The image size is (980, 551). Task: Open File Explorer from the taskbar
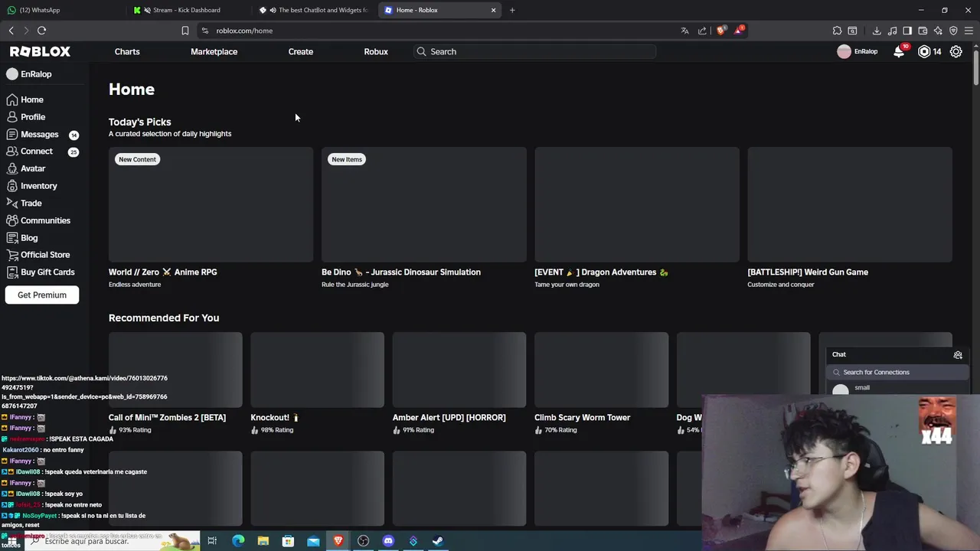(263, 541)
